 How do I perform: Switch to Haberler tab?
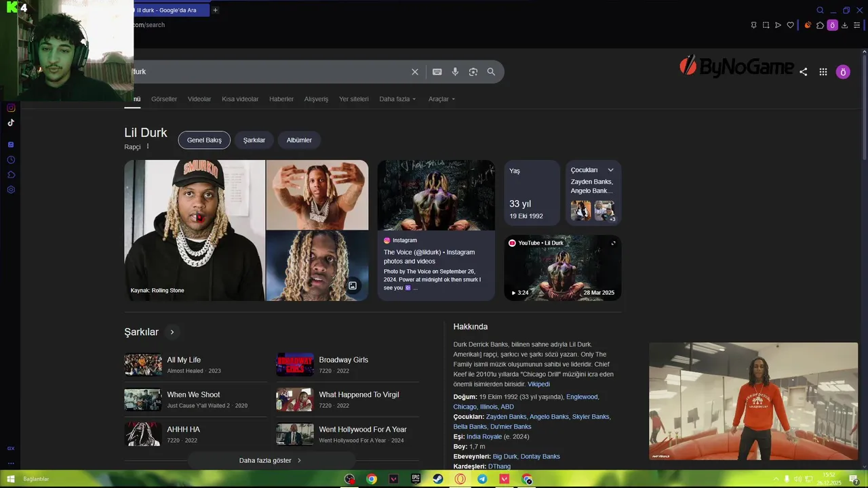281,99
